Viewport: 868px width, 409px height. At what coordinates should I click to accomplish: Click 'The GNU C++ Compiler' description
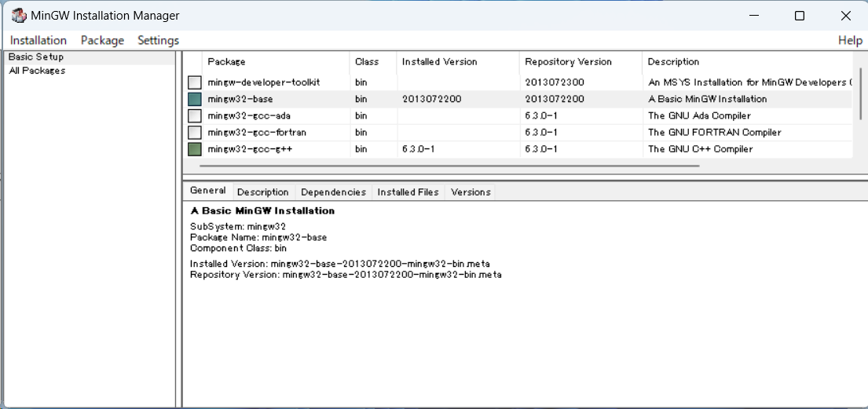coord(700,149)
